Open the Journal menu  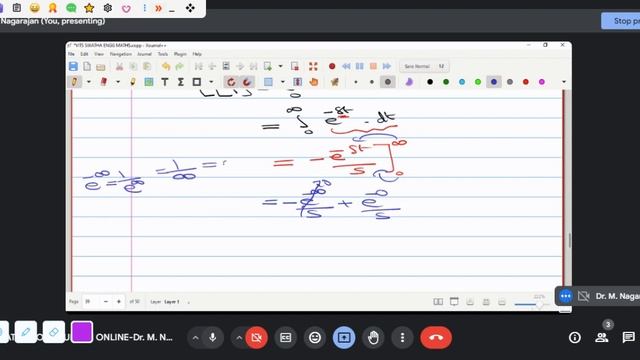[x=144, y=54]
